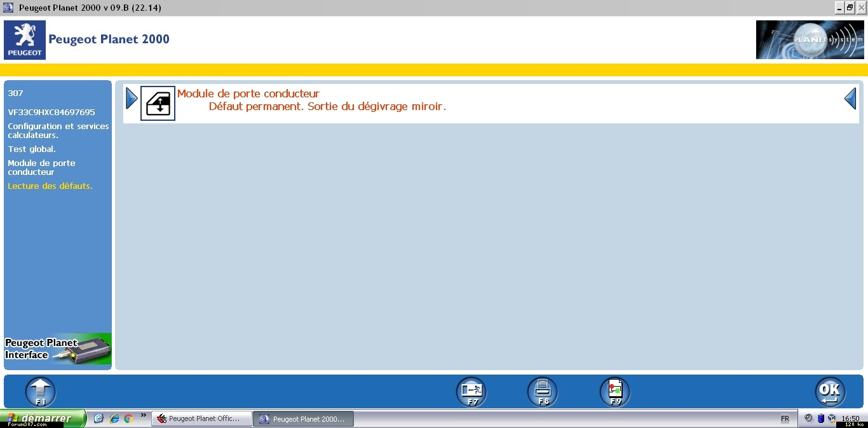868x428 pixels.
Task: Click the driver door module window icon
Action: [158, 104]
